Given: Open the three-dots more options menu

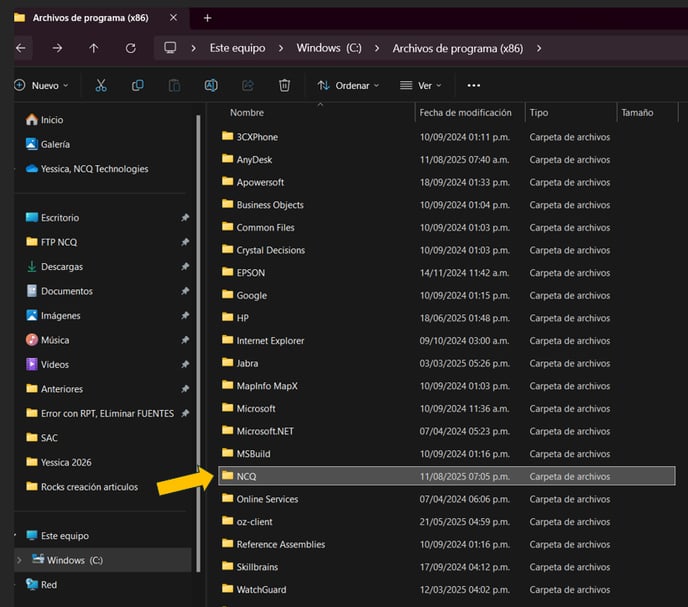Looking at the screenshot, I should coord(473,85).
